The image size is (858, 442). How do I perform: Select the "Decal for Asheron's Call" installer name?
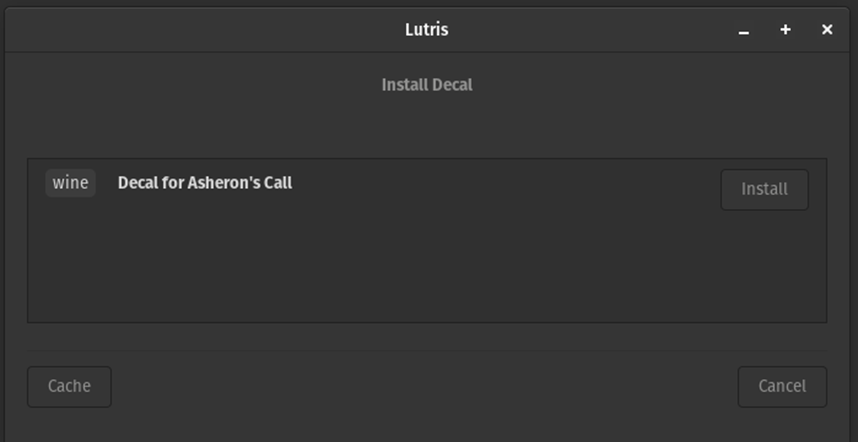(x=205, y=183)
